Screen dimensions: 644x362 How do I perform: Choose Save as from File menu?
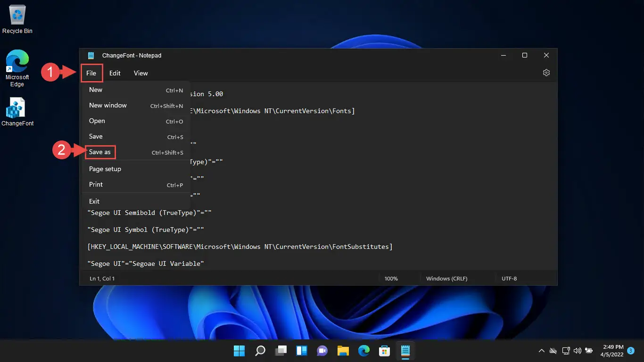coord(136,152)
